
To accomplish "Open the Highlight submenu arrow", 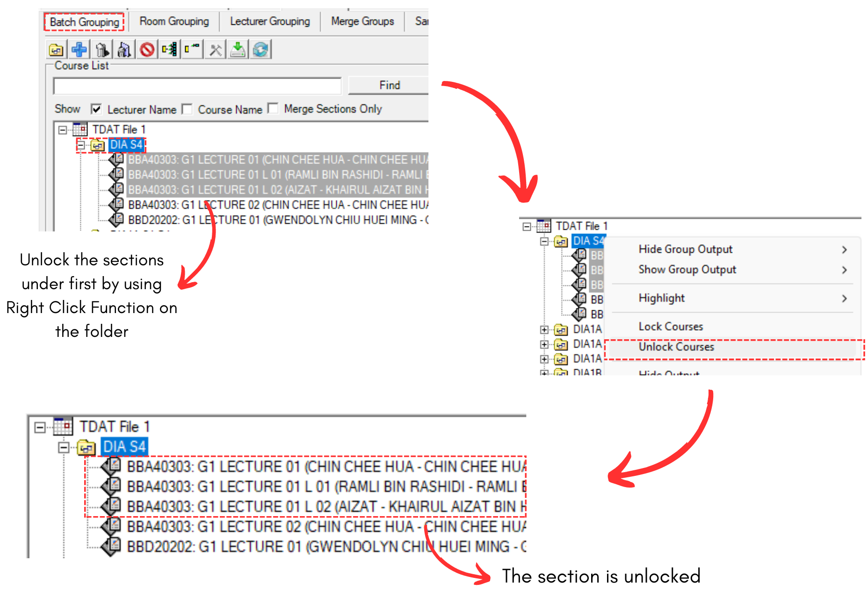I will 844,299.
